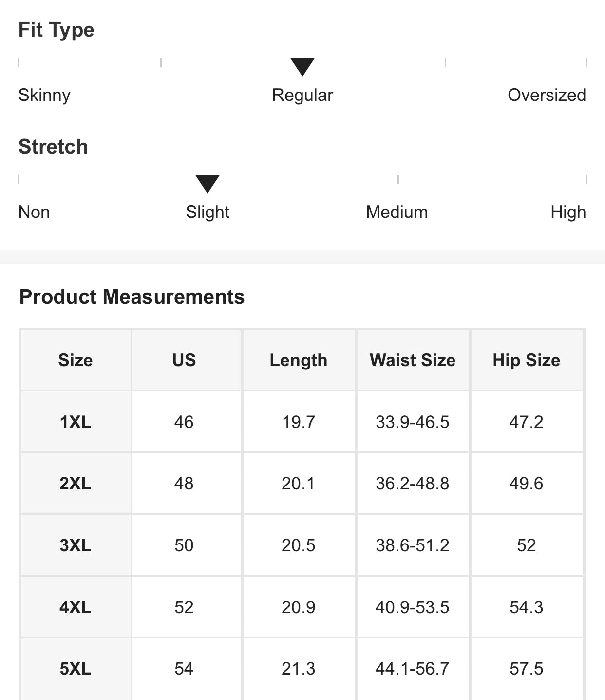Click the Medium stretch label
The width and height of the screenshot is (605, 700).
397,212
